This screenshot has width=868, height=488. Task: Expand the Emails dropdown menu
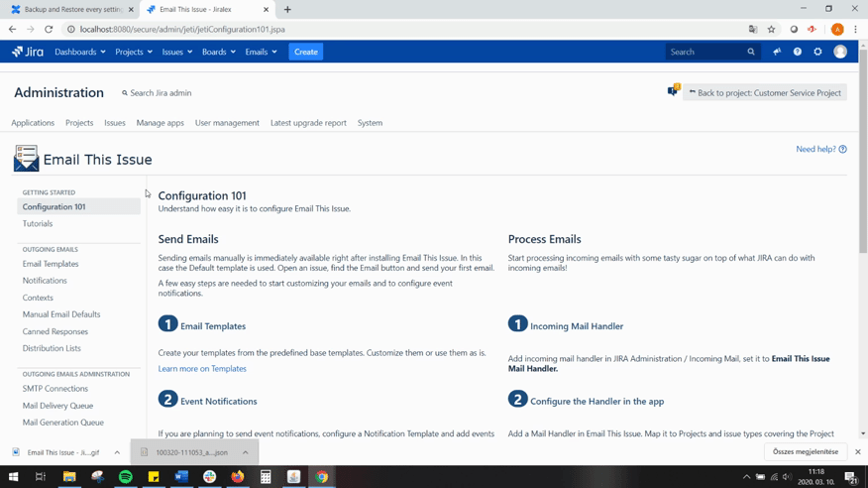pyautogui.click(x=261, y=52)
